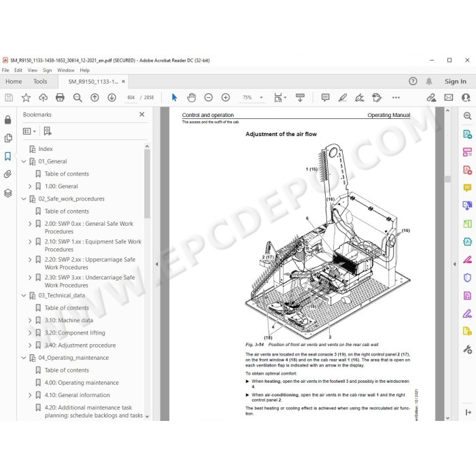Open More Tools wrench in right pane
Image resolution: width=476 pixels, height=476 pixels.
click(467, 350)
